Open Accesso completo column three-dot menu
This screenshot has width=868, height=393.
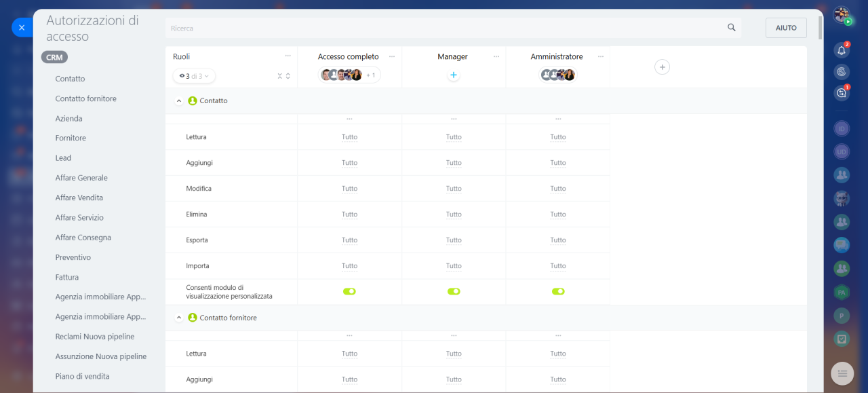tap(392, 56)
